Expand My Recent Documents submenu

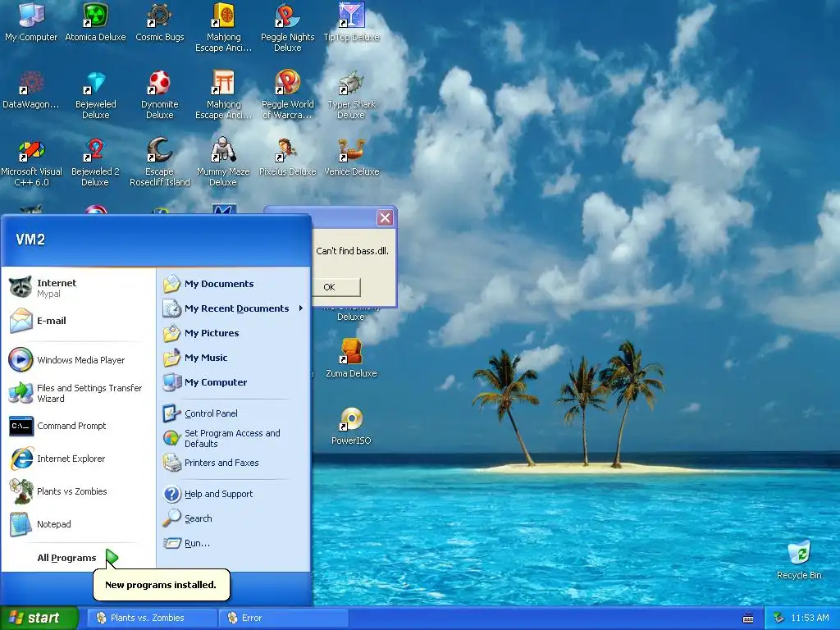(x=234, y=308)
